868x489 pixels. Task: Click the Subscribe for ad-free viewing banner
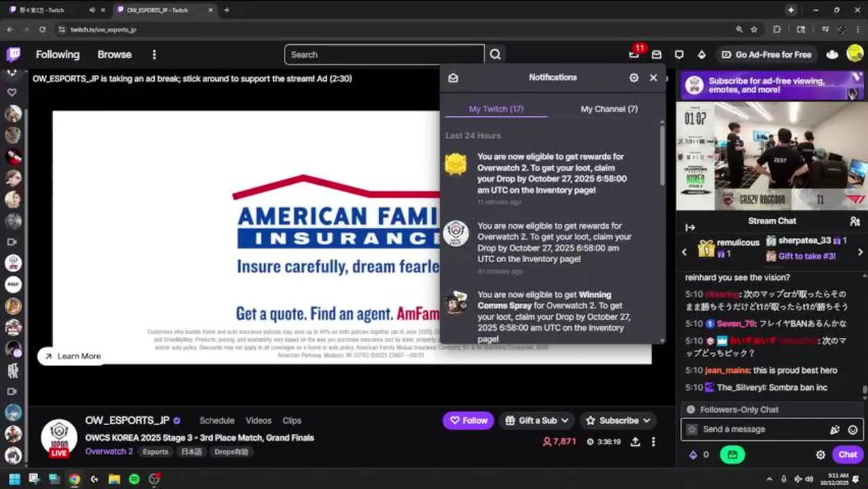click(772, 86)
